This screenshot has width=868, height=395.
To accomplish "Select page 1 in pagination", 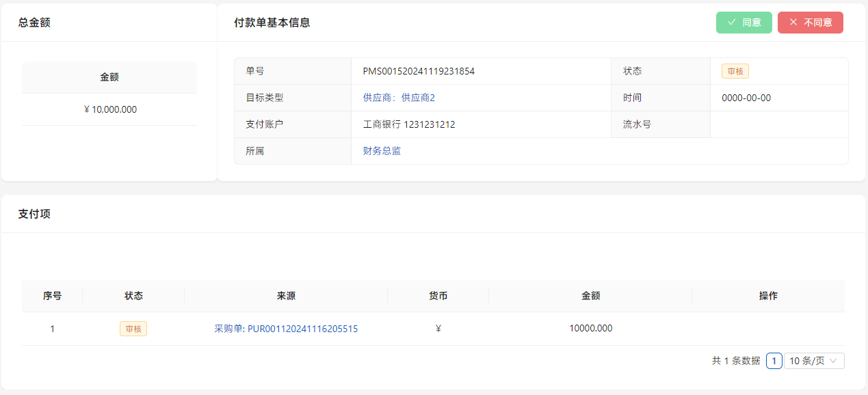I will point(774,361).
